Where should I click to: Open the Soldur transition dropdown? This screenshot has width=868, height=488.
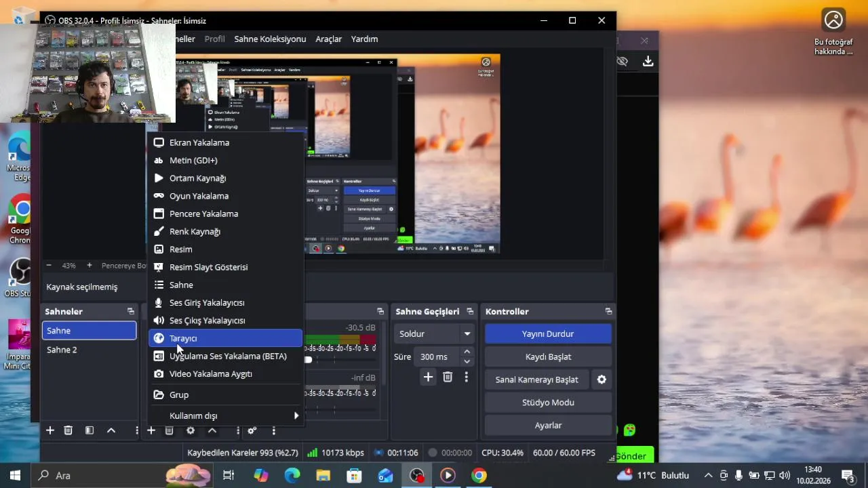tap(433, 333)
